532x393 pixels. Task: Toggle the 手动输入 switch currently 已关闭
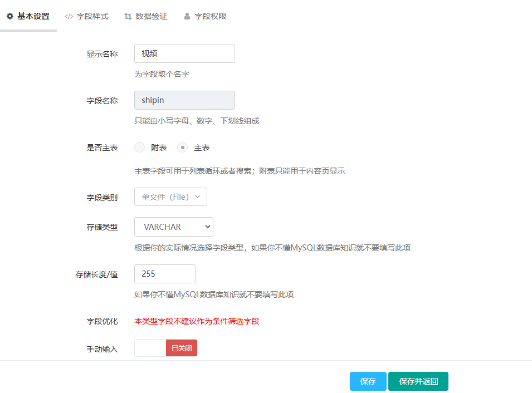pyautogui.click(x=166, y=348)
